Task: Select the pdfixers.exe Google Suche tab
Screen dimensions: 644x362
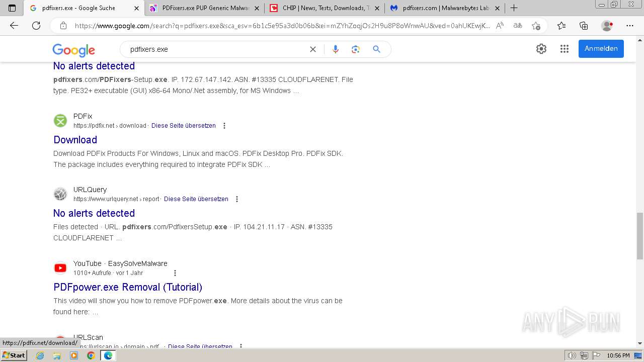Action: (x=85, y=8)
